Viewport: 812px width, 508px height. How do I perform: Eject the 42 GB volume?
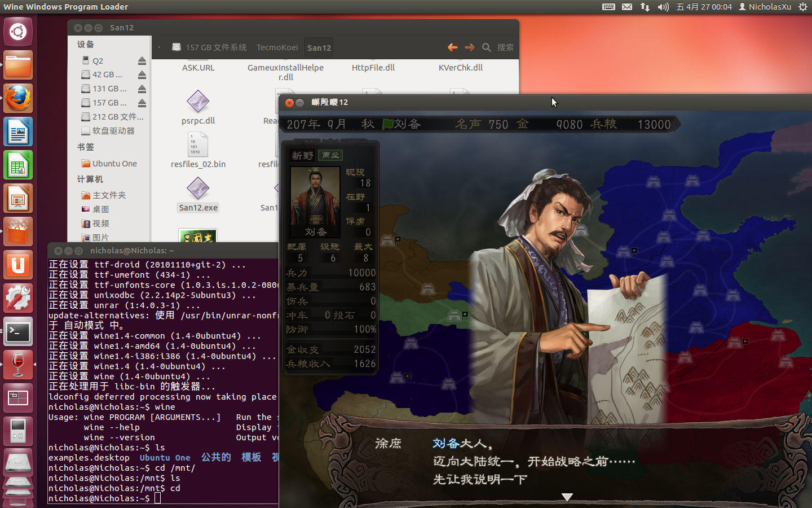[x=142, y=75]
